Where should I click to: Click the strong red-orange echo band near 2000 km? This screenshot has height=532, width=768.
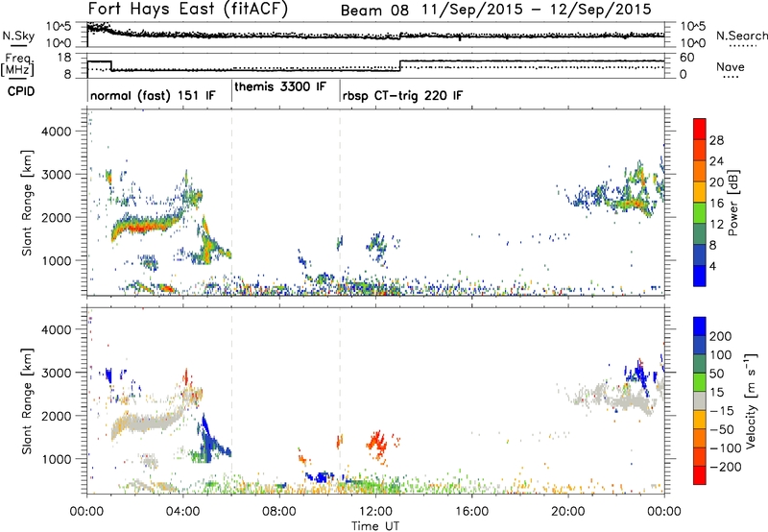(x=143, y=227)
